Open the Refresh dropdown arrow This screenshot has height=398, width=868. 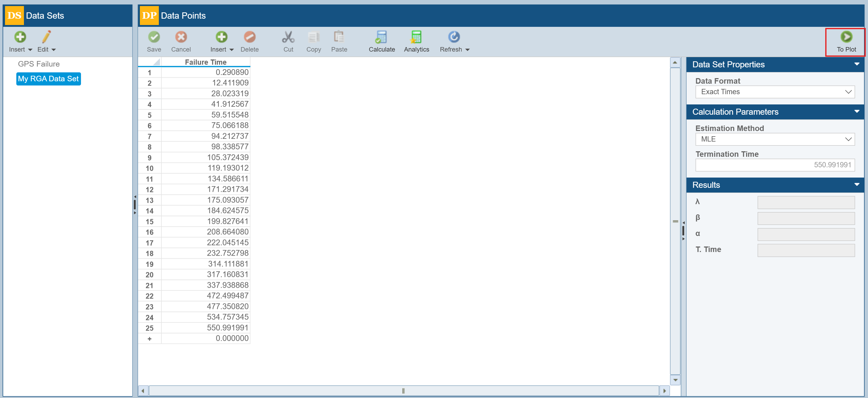(467, 50)
